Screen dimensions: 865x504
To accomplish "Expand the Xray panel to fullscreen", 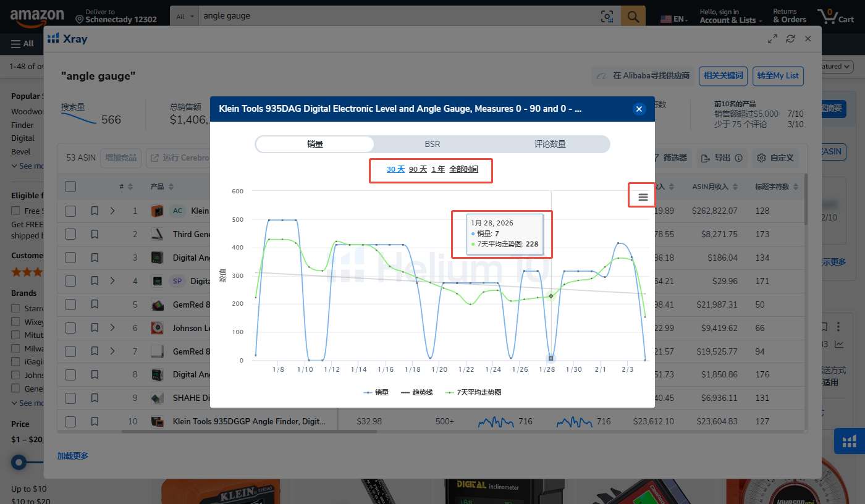I will [x=772, y=39].
